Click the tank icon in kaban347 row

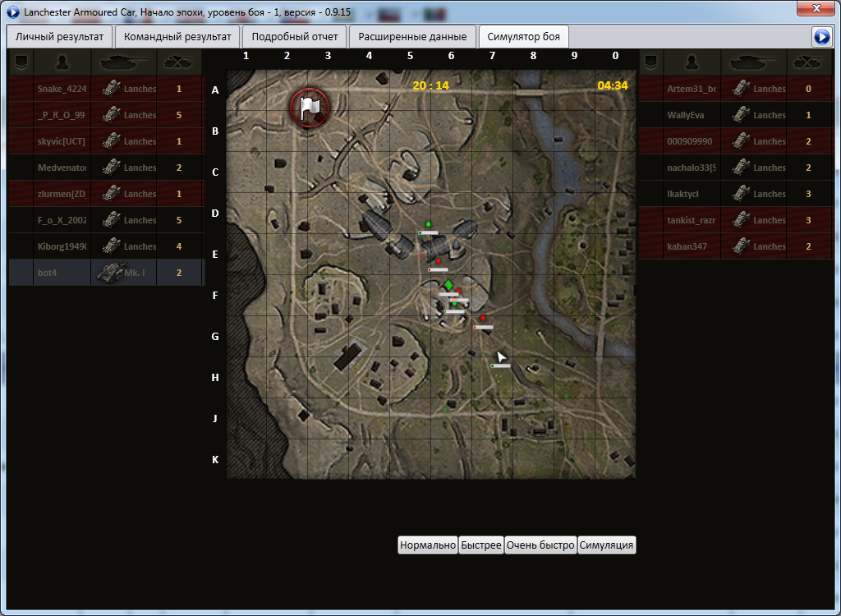(741, 246)
